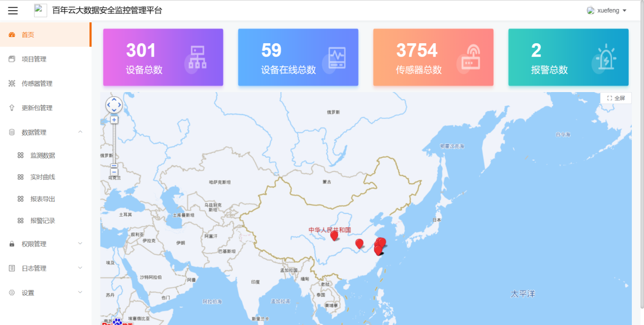This screenshot has height=325, width=644.
Task: Open 更新包管理 in the sidebar
Action: coord(45,108)
